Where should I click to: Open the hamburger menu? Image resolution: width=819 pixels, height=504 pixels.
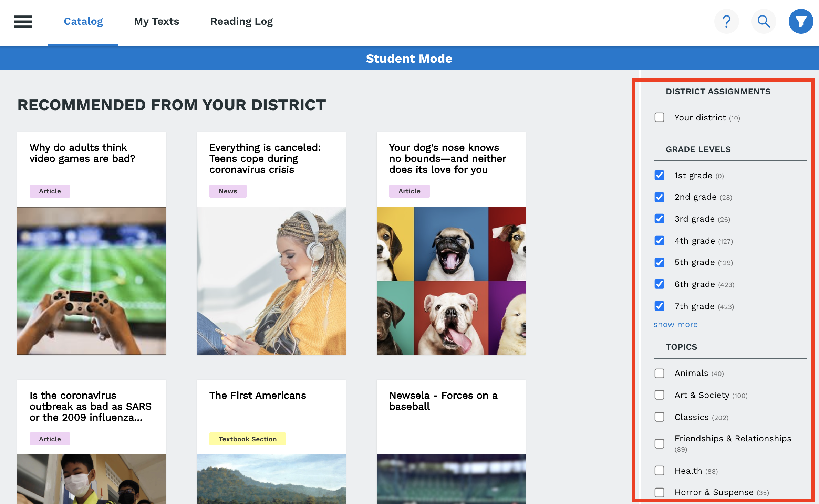(x=23, y=21)
